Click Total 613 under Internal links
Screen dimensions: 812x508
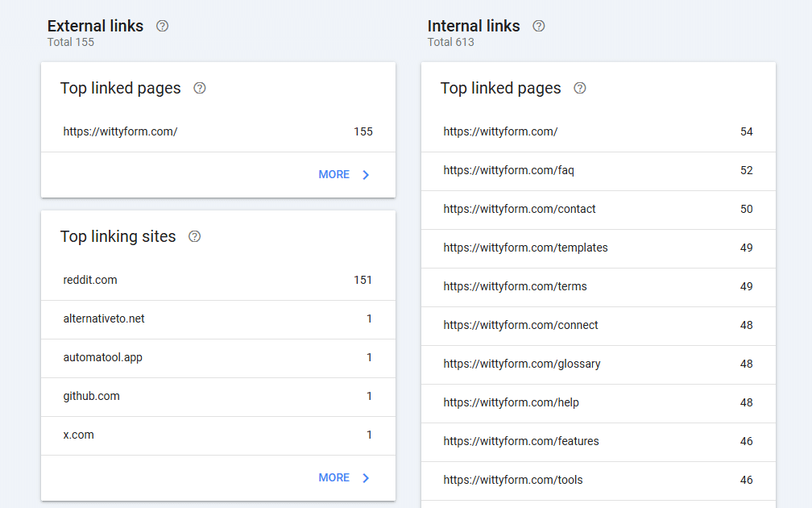click(x=450, y=42)
